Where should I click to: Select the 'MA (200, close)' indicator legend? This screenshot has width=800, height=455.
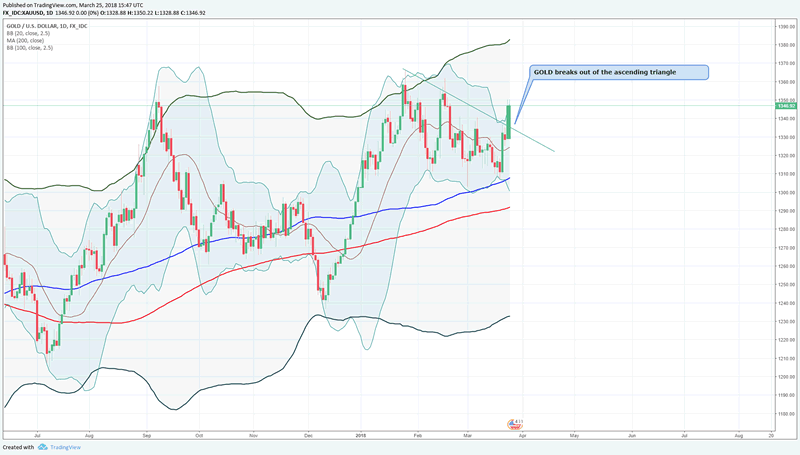pyautogui.click(x=25, y=40)
